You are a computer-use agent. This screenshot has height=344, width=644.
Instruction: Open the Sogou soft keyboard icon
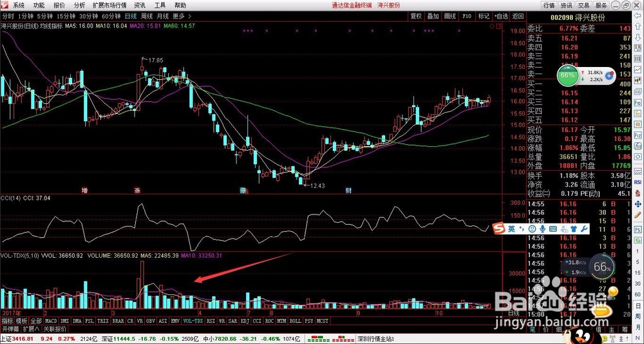point(553,229)
